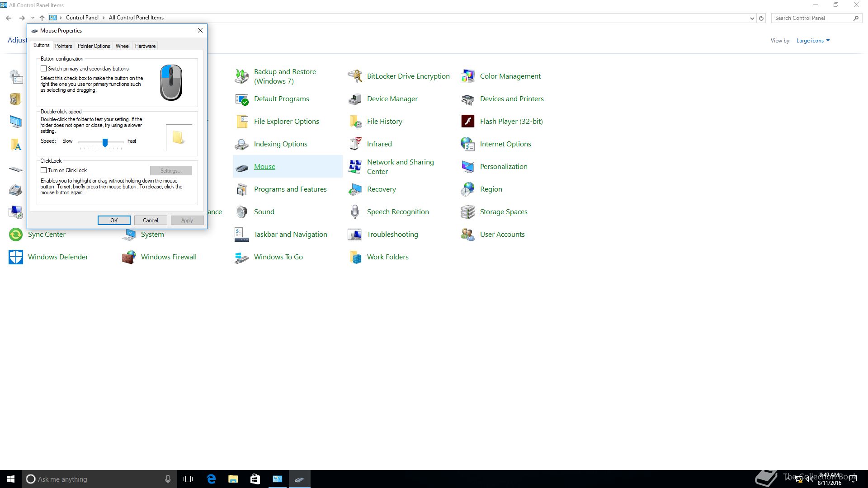Enable Turn on ClickLock checkbox
Viewport: 868px width, 488px height.
point(44,170)
